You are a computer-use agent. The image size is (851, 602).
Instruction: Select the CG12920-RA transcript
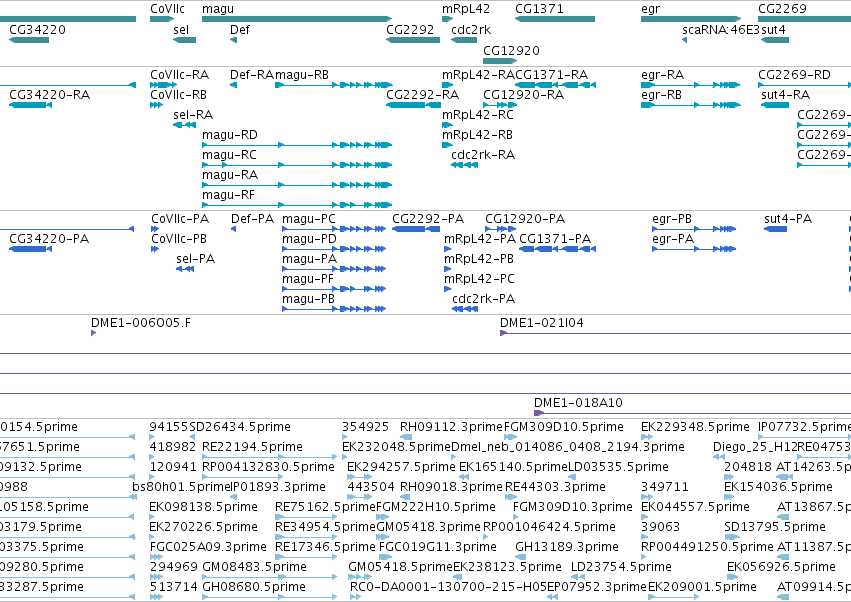coord(499,105)
